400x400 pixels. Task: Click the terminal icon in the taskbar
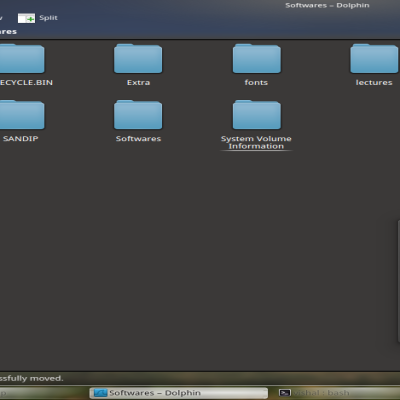click(285, 393)
